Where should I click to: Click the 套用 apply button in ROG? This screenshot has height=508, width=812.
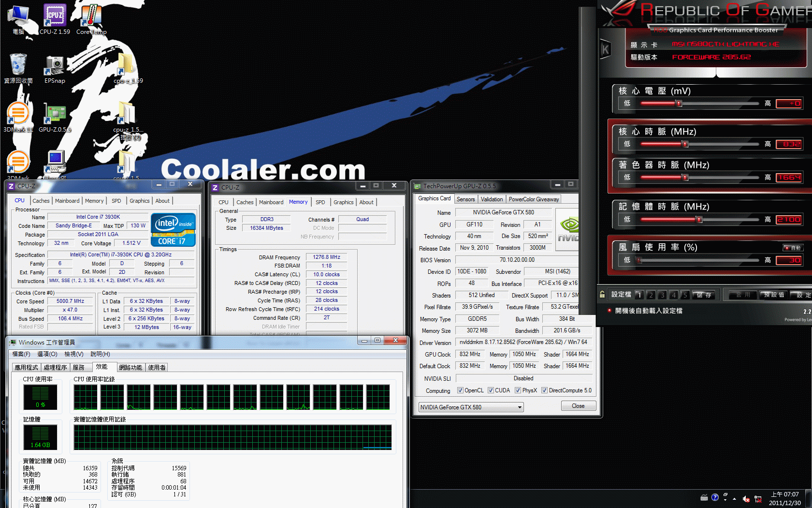point(743,295)
